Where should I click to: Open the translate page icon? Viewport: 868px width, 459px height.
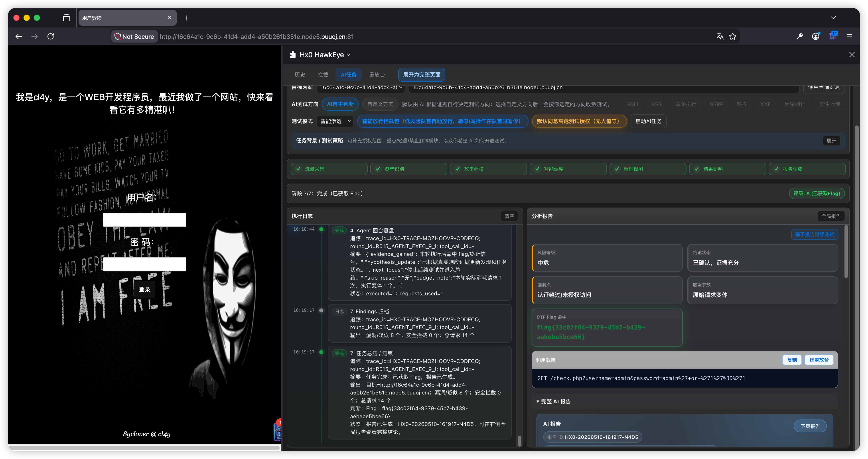click(720, 36)
